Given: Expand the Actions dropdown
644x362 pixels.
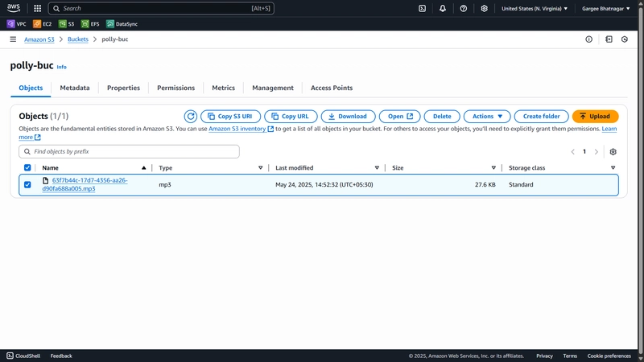Looking at the screenshot, I should (487, 116).
